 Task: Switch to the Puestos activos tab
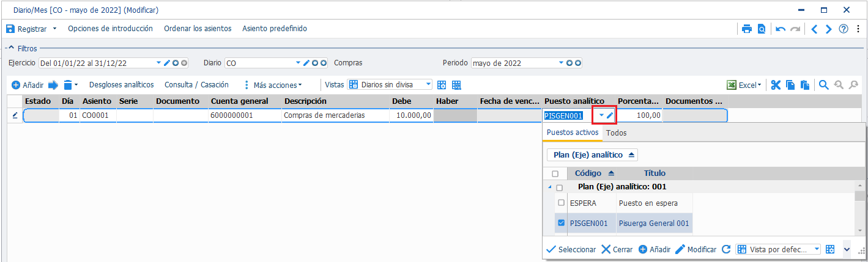(573, 133)
